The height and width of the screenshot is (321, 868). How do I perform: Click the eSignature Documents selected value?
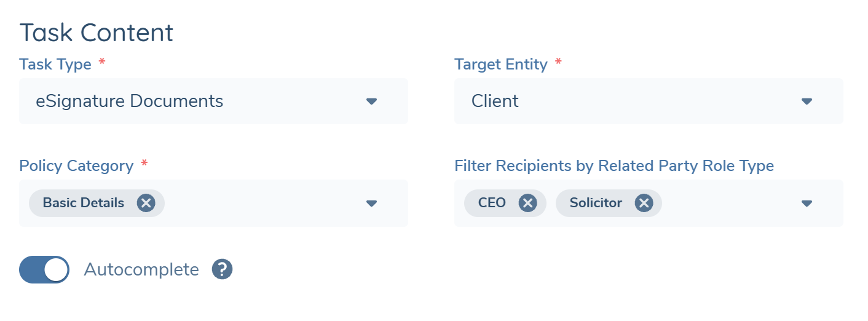(x=130, y=101)
